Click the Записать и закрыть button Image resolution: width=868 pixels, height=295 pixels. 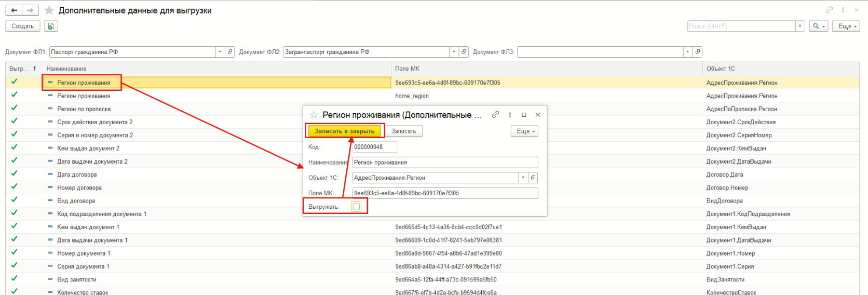(x=344, y=131)
